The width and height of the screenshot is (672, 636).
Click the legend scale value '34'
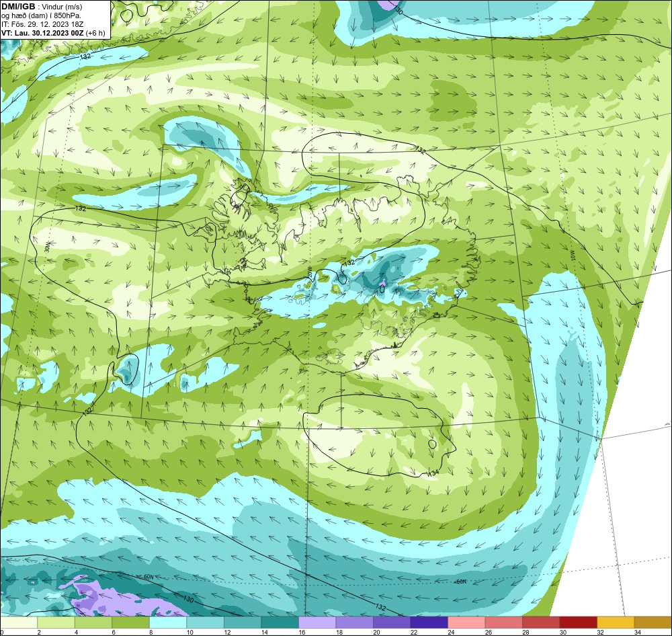click(637, 632)
